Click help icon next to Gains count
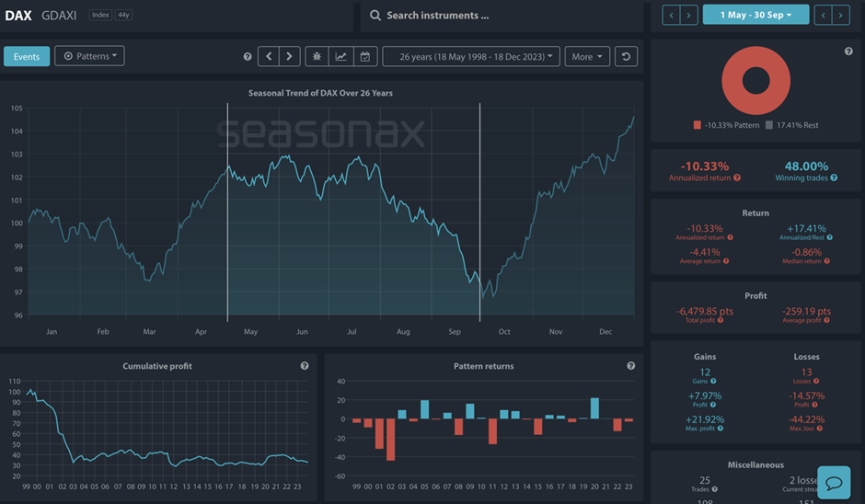The width and height of the screenshot is (865, 504). [x=713, y=381]
